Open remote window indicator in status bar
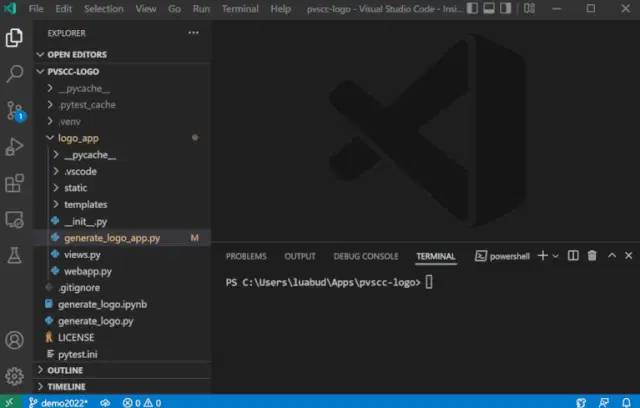This screenshot has height=408, width=640. 9,402
